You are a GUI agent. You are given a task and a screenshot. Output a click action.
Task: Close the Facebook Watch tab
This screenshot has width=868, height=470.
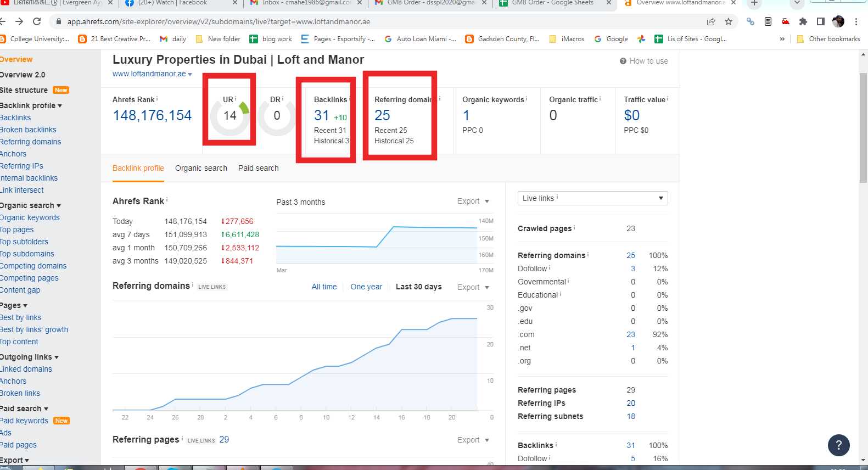235,3
